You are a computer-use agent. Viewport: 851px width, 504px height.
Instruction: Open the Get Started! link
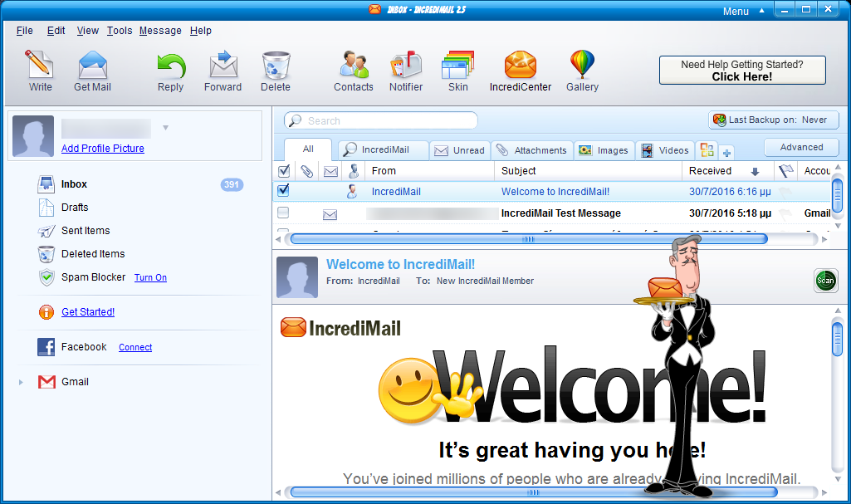point(88,312)
